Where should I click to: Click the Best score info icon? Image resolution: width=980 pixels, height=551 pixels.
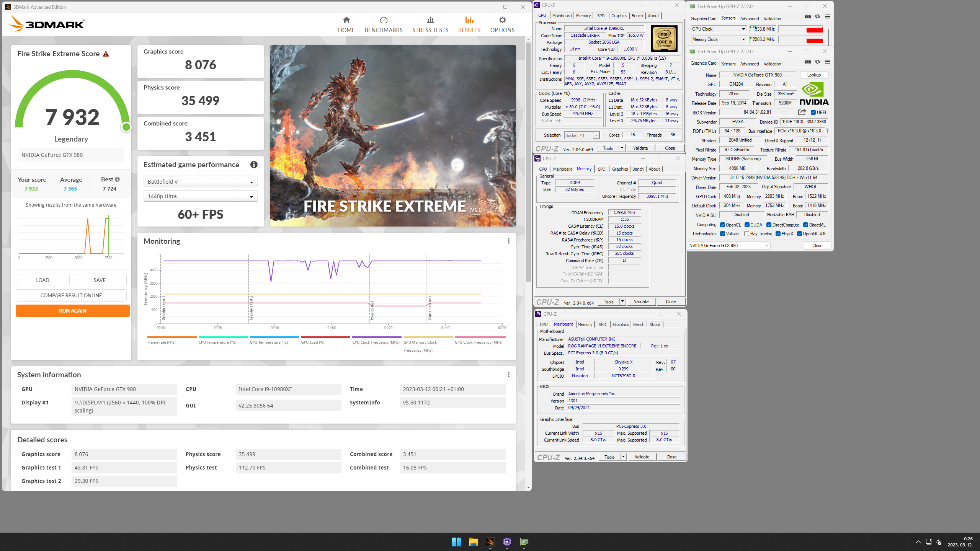coord(117,179)
